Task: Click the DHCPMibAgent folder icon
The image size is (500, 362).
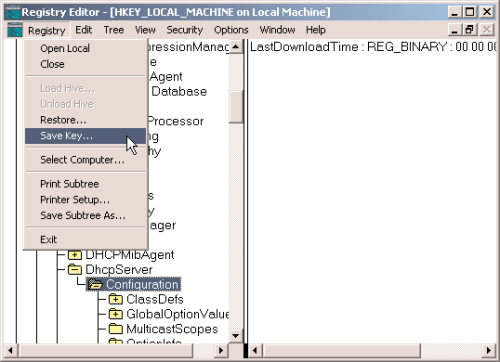Action: tap(75, 255)
